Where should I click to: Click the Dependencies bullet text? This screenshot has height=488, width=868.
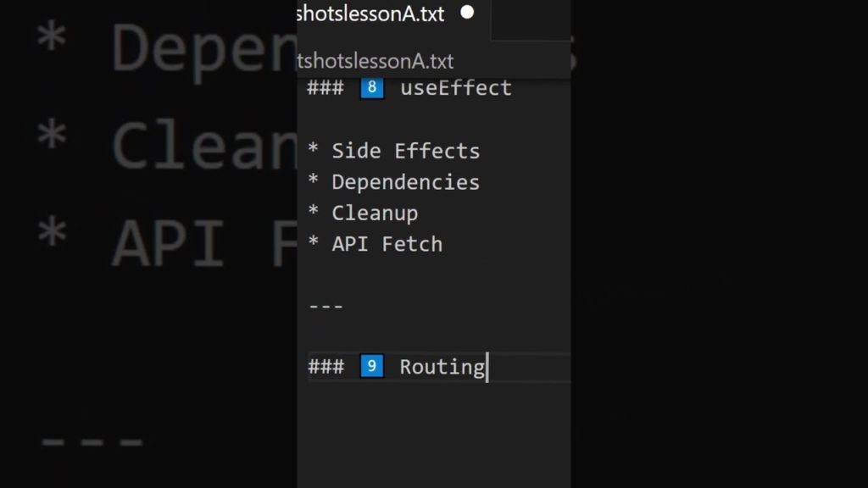click(405, 182)
